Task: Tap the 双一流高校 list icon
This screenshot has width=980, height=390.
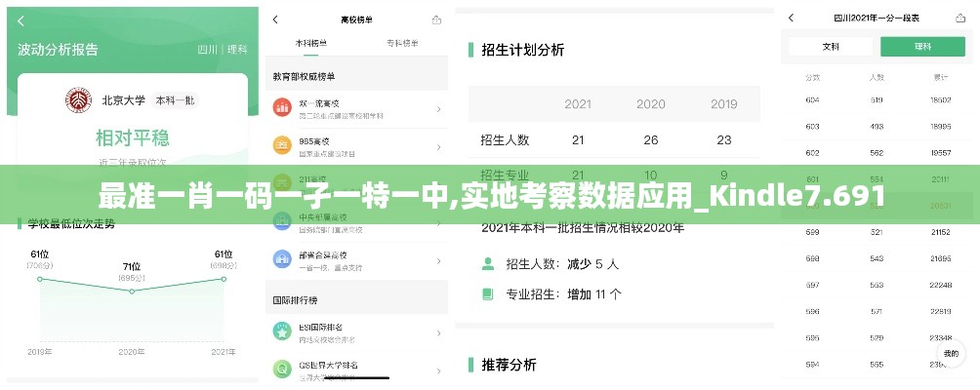Action: point(282,108)
